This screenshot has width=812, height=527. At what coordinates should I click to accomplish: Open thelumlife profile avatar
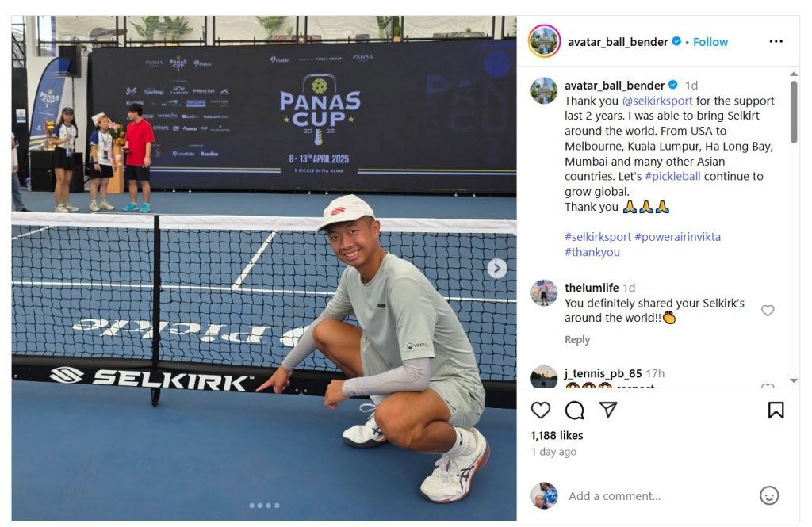(544, 292)
